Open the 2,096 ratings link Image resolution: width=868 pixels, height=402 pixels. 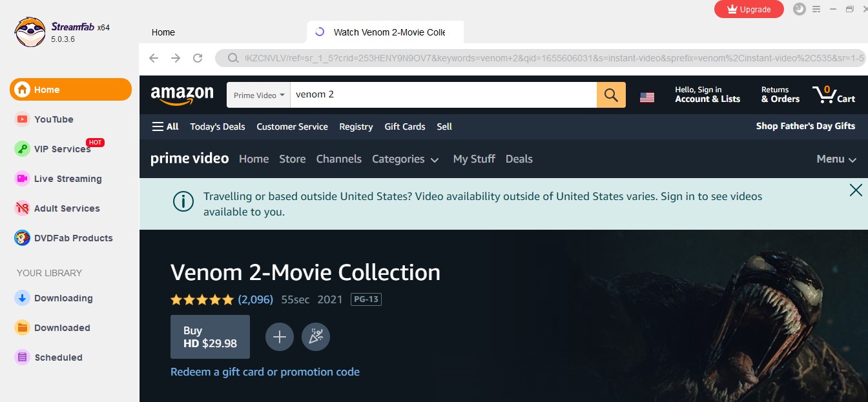256,299
